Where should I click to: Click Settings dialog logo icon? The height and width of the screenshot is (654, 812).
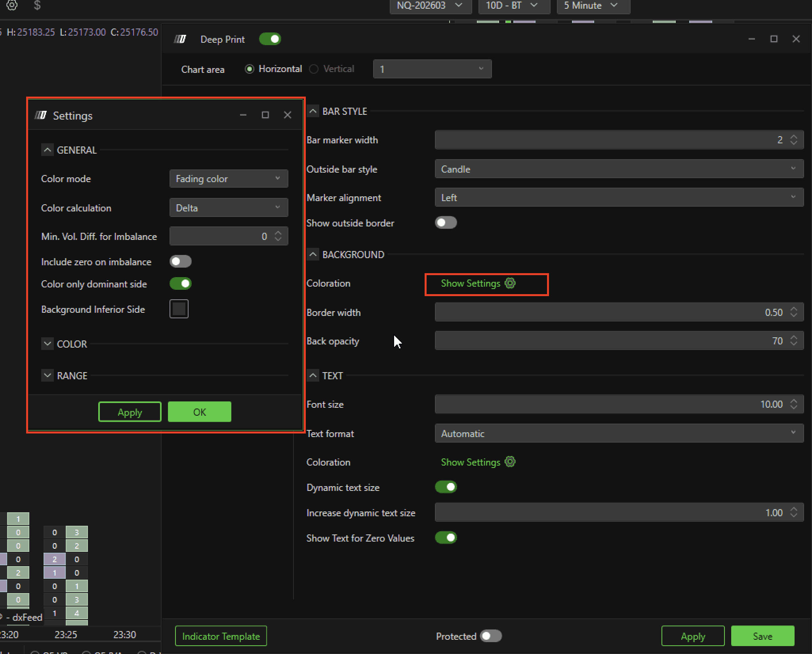(40, 115)
